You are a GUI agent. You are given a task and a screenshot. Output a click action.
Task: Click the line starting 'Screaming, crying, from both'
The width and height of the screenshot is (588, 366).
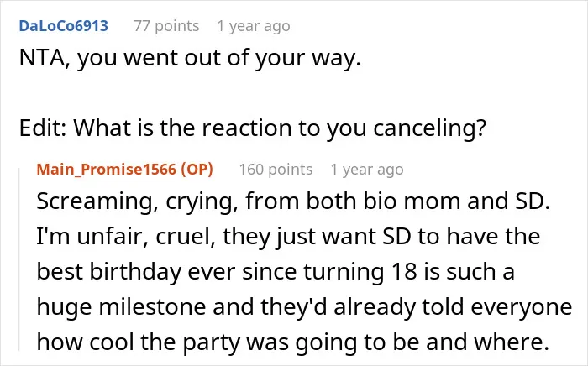pyautogui.click(x=293, y=201)
